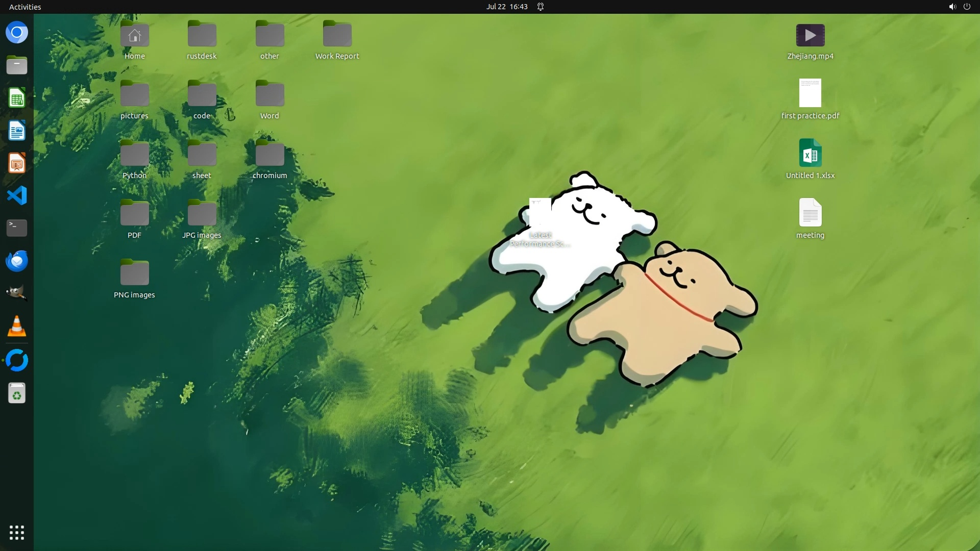Open Thunderbird mail client

click(17, 261)
